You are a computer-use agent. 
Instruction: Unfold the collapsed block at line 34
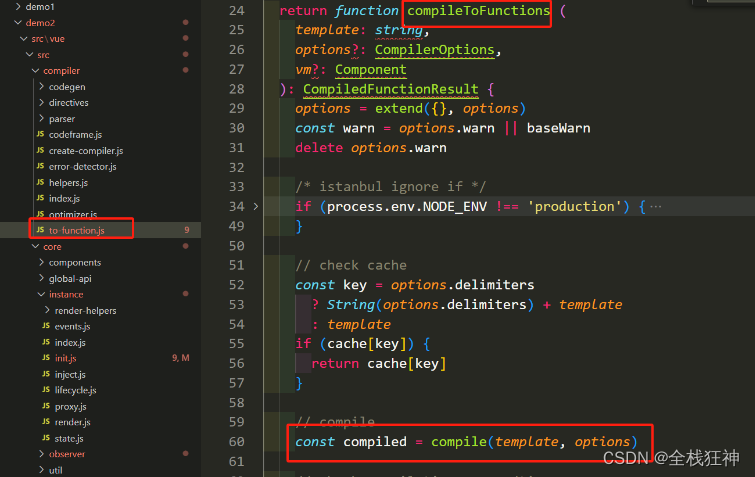tap(256, 206)
